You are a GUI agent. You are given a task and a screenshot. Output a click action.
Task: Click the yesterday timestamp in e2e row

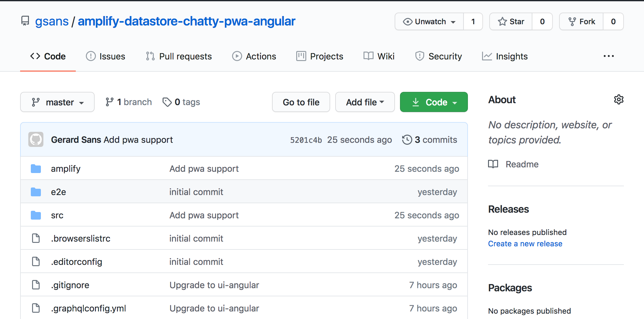pyautogui.click(x=437, y=192)
